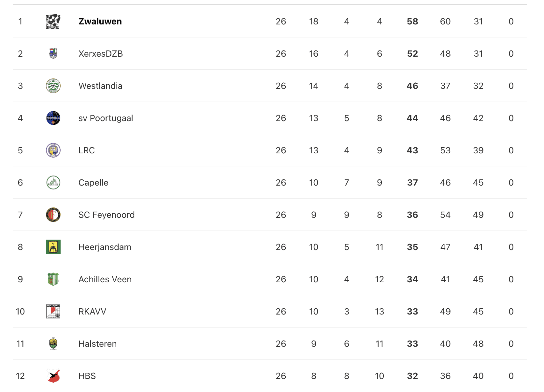Open the XerxesDZB team link
The image size is (544, 392).
click(x=101, y=54)
